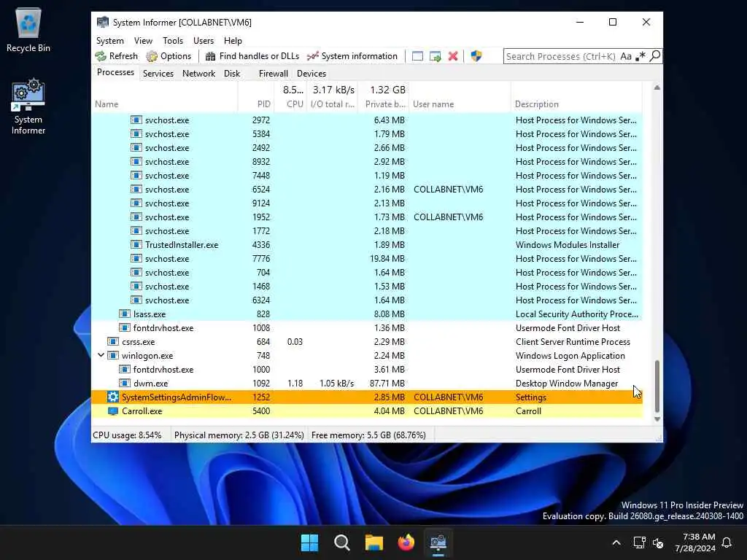
Task: Open the System menu
Action: [110, 41]
